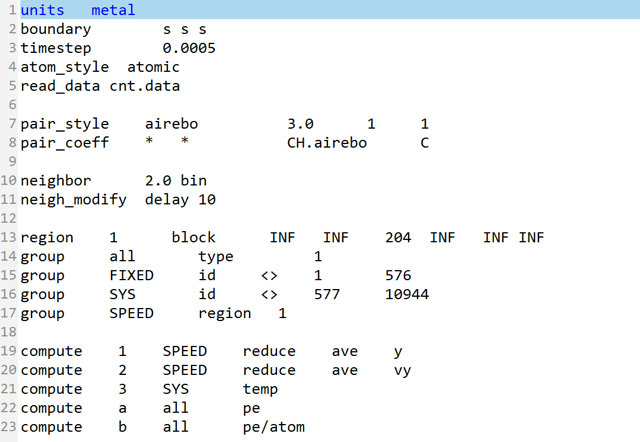The height and width of the screenshot is (442, 640).
Task: Click the 'FIXED' group name
Action: click(130, 275)
